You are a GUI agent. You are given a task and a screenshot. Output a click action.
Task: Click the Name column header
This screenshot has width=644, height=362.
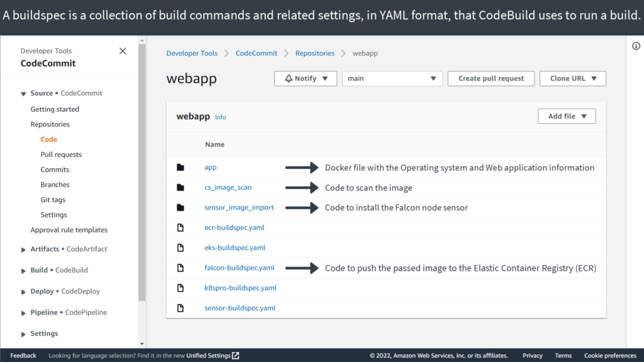point(215,145)
